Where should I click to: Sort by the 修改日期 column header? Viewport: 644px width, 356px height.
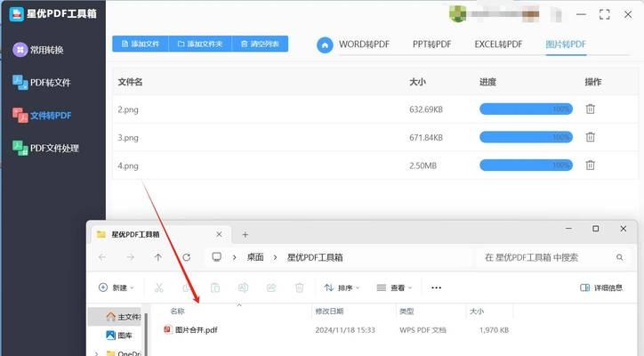click(x=329, y=311)
